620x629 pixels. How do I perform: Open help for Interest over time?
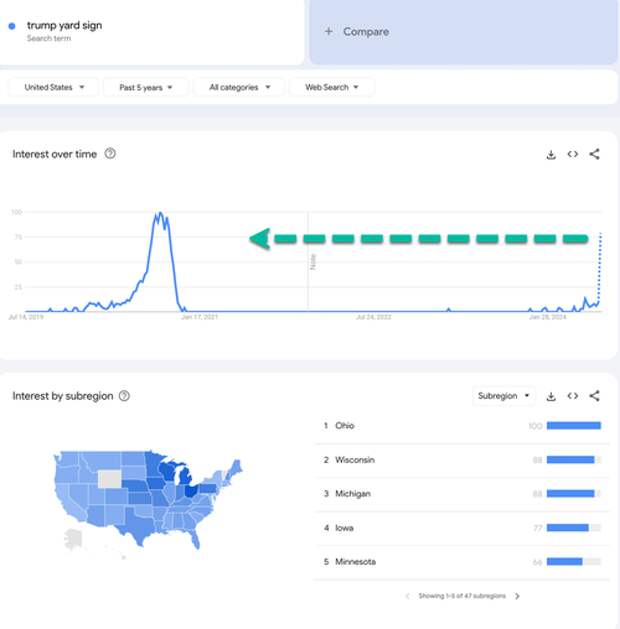110,154
